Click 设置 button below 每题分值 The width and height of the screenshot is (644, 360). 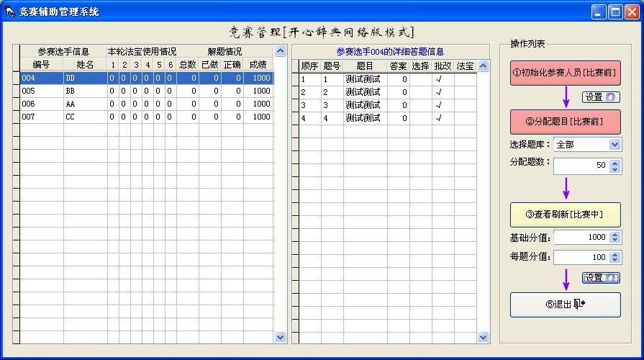601,278
